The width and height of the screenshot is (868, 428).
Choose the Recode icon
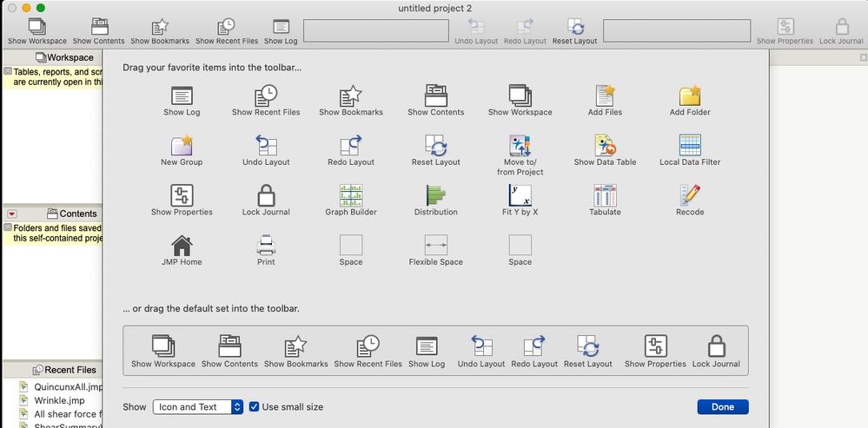(690, 195)
